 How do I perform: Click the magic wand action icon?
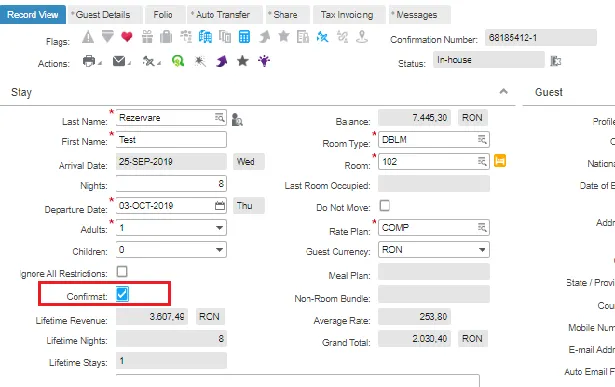200,61
